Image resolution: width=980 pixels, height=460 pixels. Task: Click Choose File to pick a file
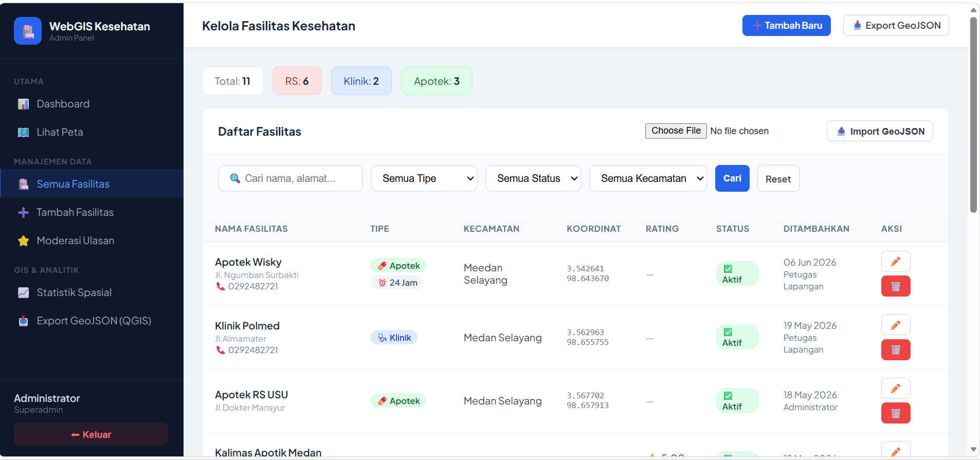point(676,131)
